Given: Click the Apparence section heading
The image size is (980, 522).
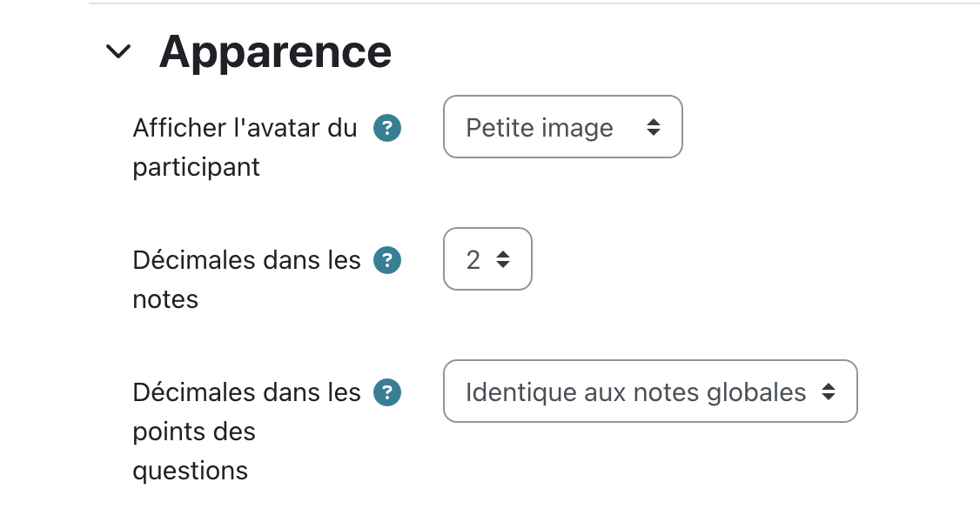Looking at the screenshot, I should point(275,51).
